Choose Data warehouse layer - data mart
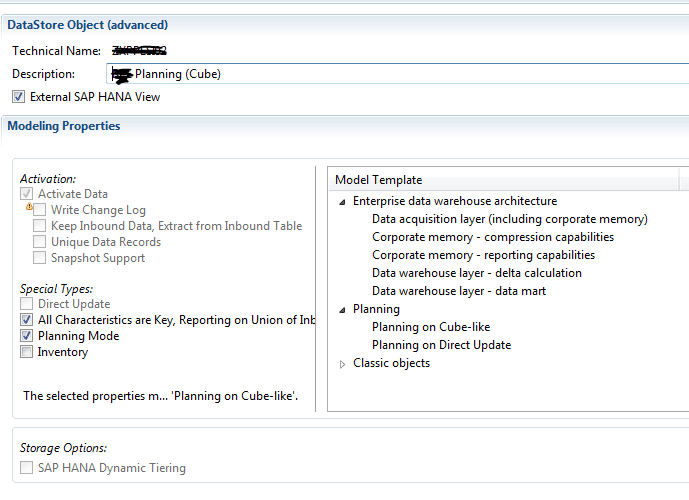This screenshot has height=500, width=689. point(458,291)
